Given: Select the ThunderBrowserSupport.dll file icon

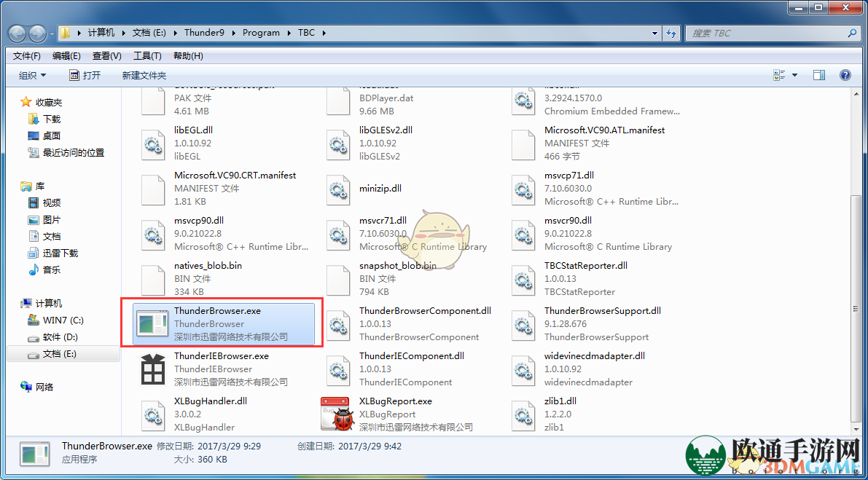Looking at the screenshot, I should tap(523, 324).
